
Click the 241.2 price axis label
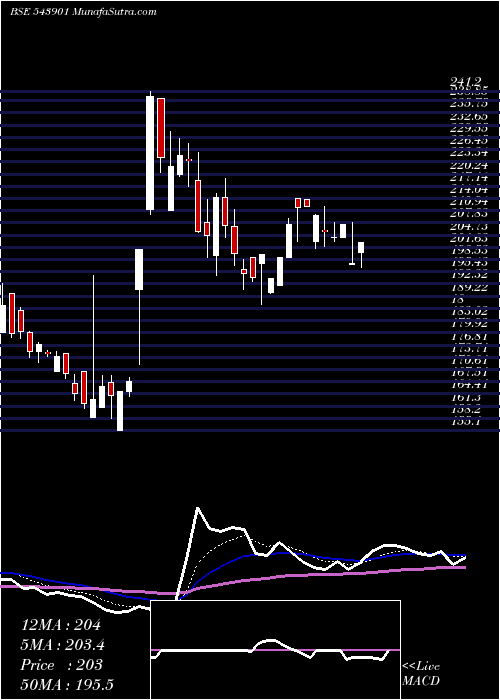(467, 82)
